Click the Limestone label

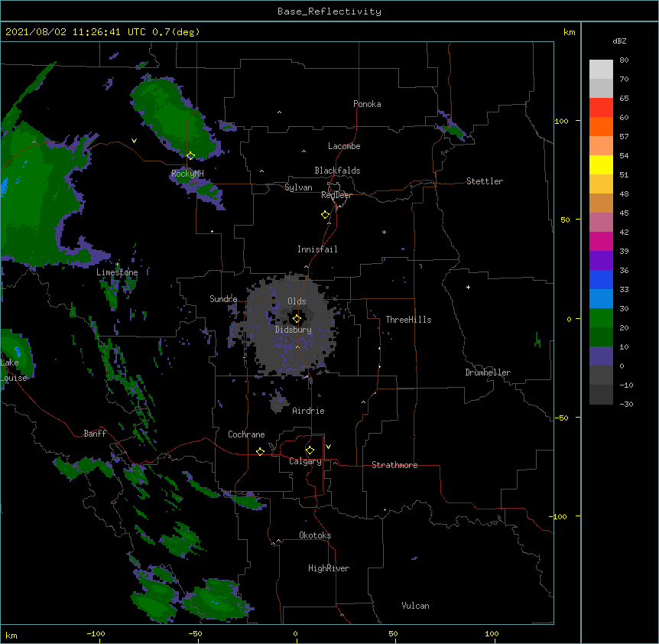point(117,272)
